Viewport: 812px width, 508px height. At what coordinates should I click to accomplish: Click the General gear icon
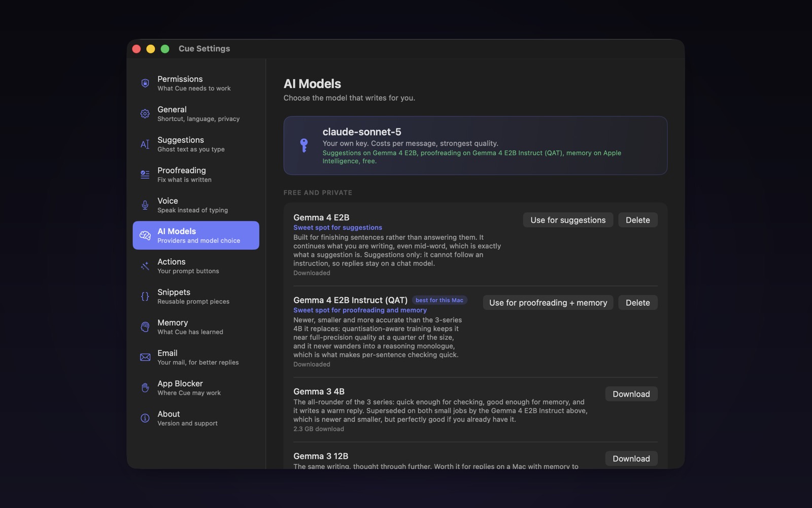point(145,114)
